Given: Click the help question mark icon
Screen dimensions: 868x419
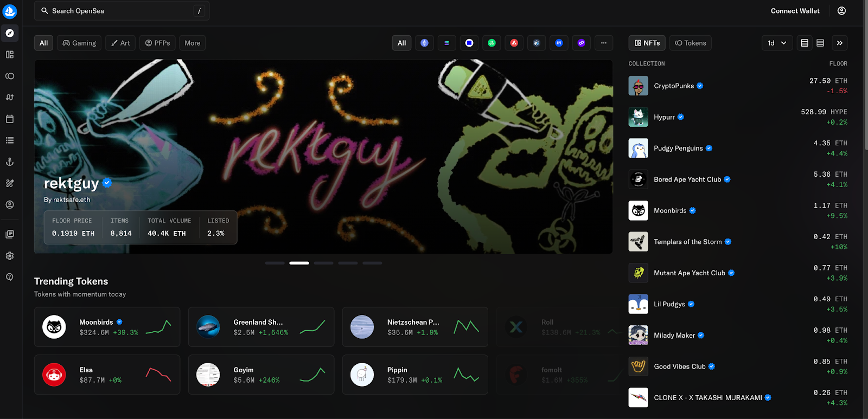Looking at the screenshot, I should coord(10,277).
